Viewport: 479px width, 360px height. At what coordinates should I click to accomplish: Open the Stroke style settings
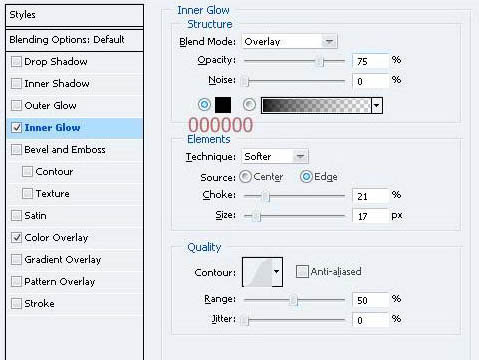[75, 303]
